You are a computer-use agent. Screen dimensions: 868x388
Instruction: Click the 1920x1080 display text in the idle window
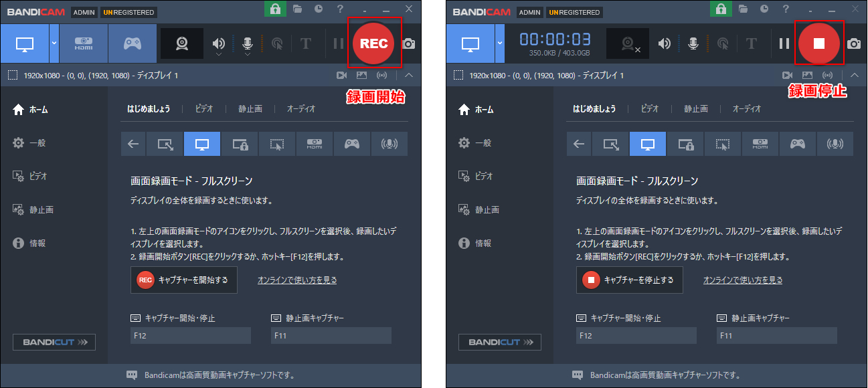coord(101,76)
